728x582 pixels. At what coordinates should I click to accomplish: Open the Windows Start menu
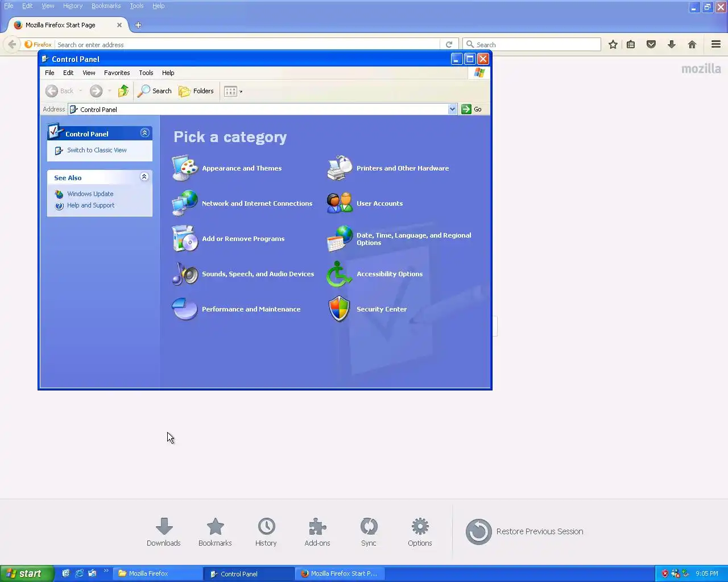pyautogui.click(x=27, y=573)
